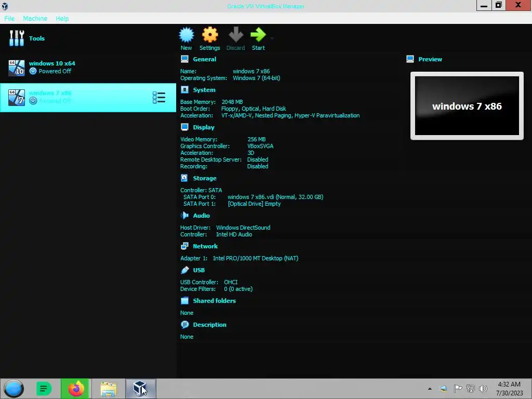
Task: Open the Network section header
Action: pyautogui.click(x=205, y=246)
